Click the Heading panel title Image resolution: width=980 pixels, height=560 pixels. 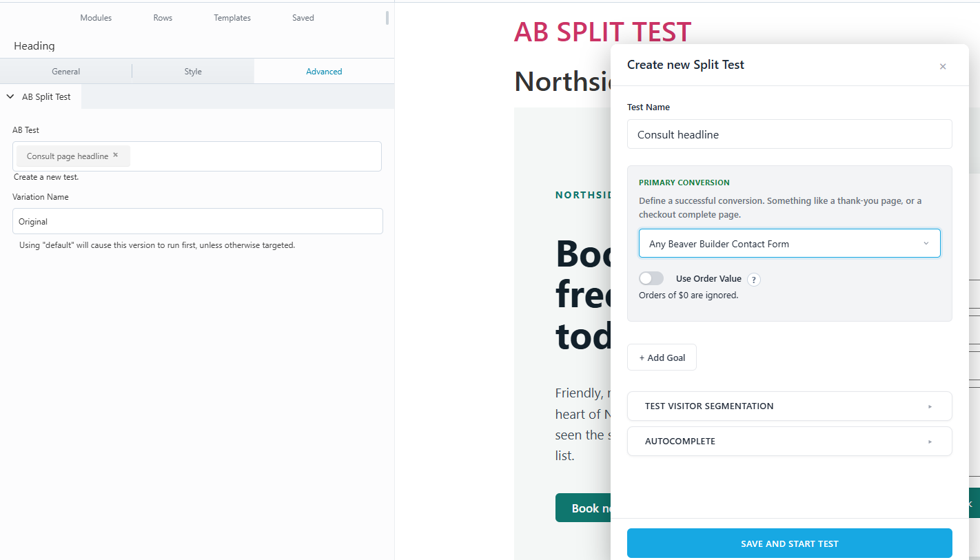[34, 46]
